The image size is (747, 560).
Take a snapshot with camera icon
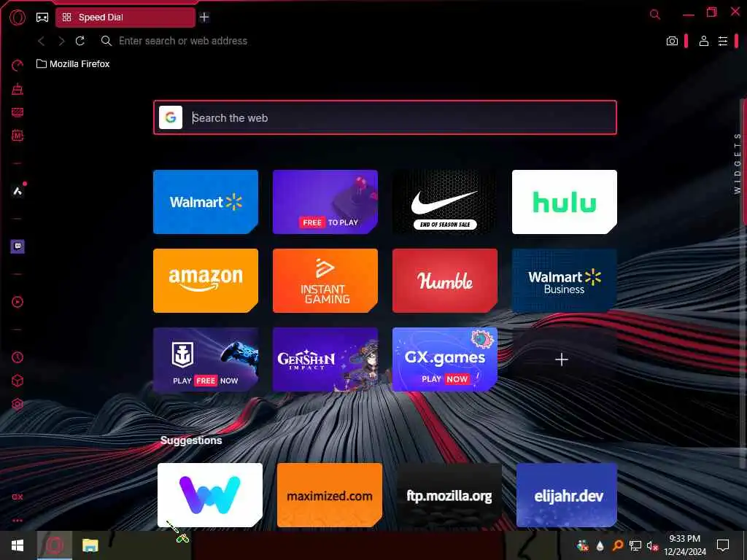coord(672,41)
